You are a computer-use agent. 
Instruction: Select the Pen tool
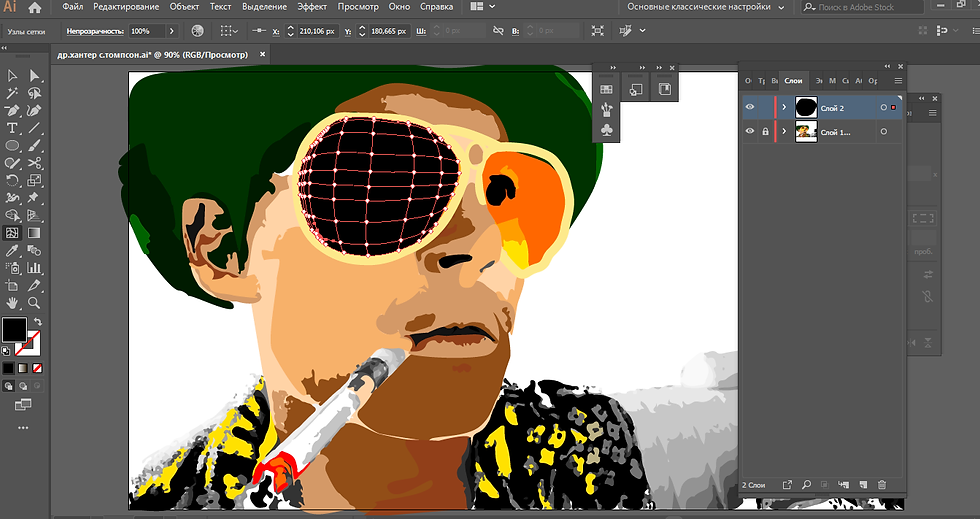pyautogui.click(x=12, y=111)
